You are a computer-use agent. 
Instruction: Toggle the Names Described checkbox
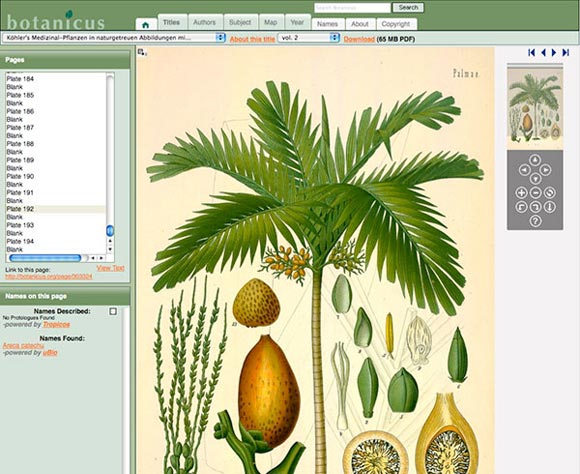pos(113,311)
